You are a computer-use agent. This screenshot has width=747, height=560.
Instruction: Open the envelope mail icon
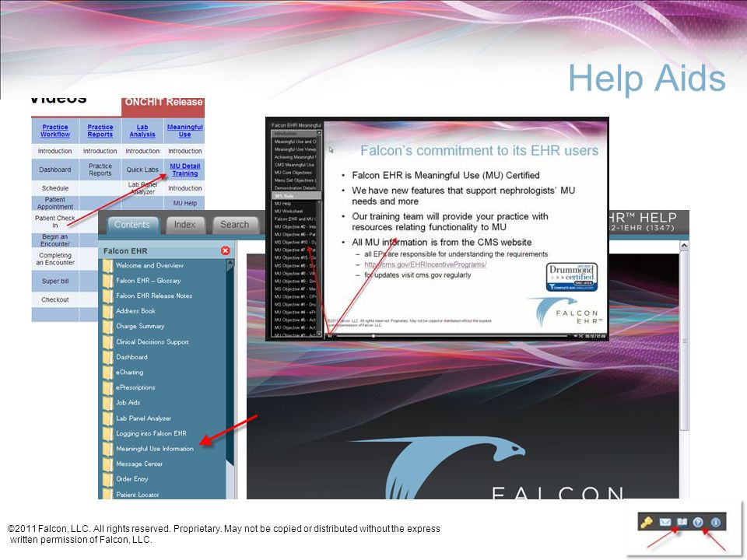[x=665, y=522]
